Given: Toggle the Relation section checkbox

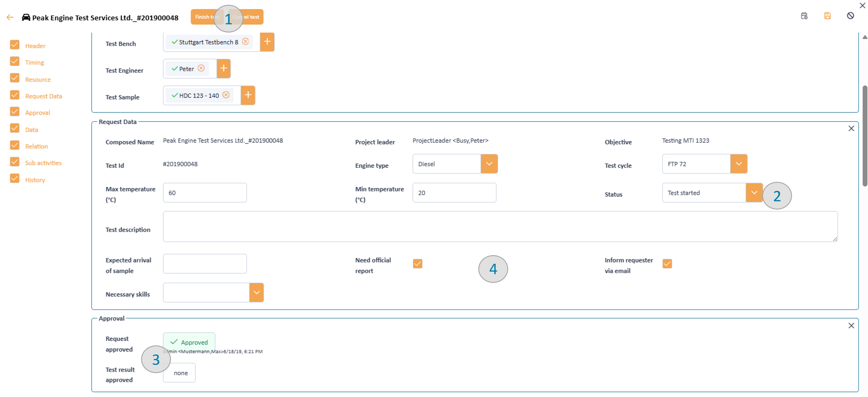Looking at the screenshot, I should click(x=15, y=145).
